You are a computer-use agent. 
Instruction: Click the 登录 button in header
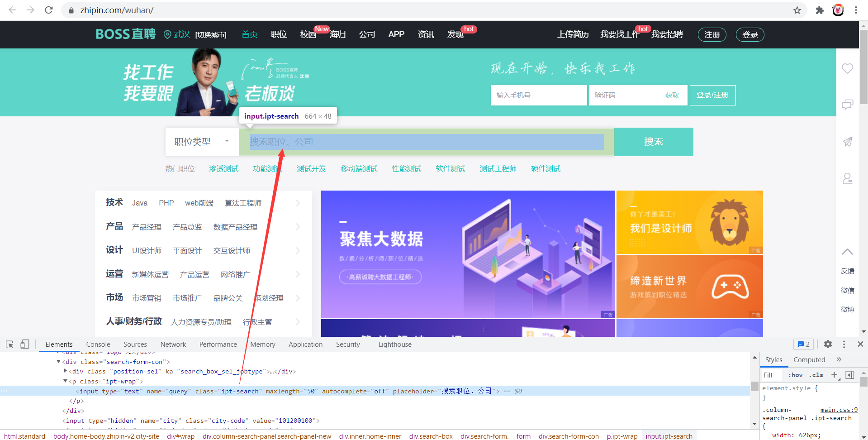click(750, 34)
